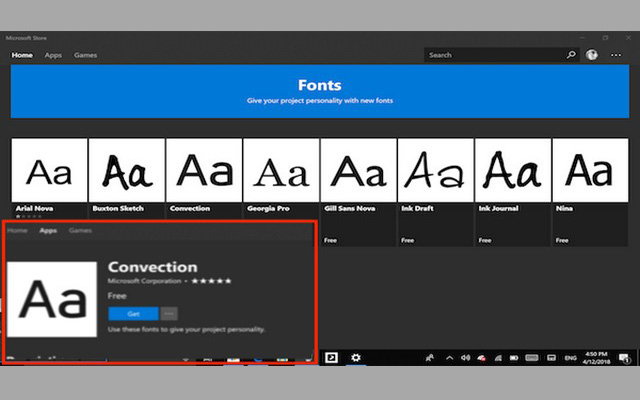The height and width of the screenshot is (400, 640).
Task: Click Free under Ink Draft
Action: (x=408, y=240)
